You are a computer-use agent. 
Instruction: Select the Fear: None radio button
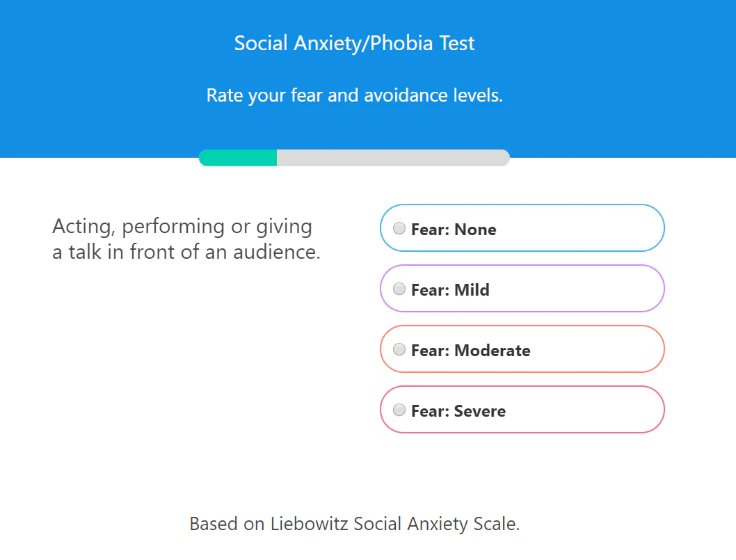399,228
